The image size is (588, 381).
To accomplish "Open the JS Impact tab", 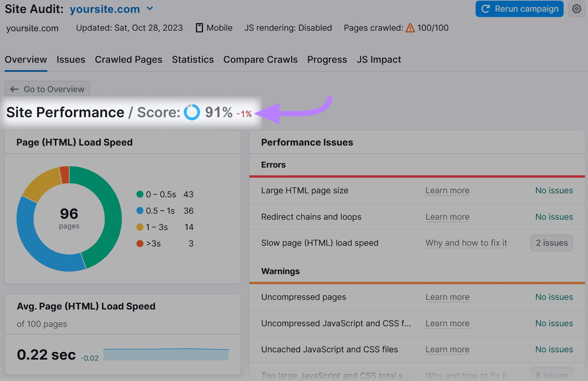I will 379,60.
